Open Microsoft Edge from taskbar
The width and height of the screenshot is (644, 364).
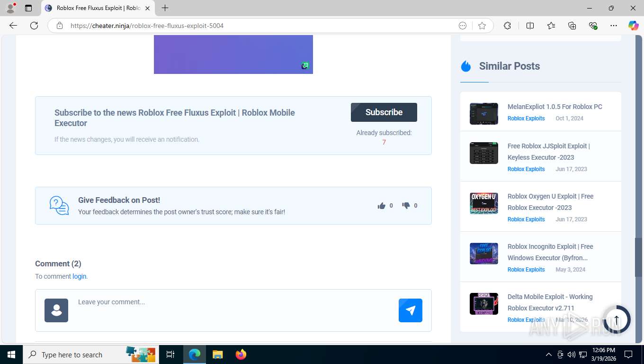point(194,355)
